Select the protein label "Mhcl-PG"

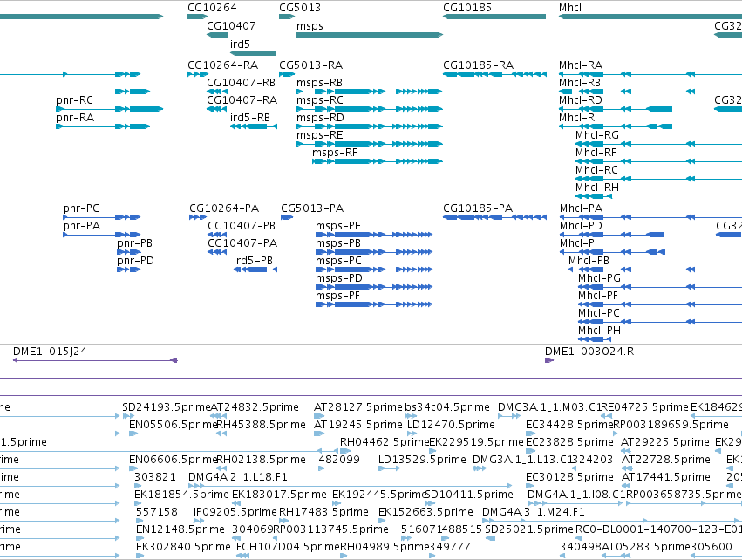click(599, 279)
